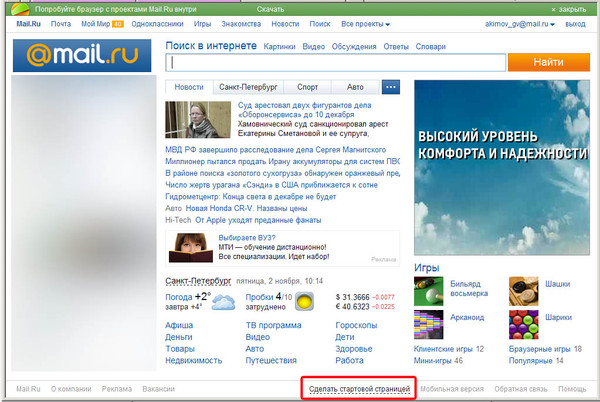Image resolution: width=600 pixels, height=402 pixels.
Task: Open the akimov_gv@mail.ru account dropdown
Action: click(x=520, y=24)
